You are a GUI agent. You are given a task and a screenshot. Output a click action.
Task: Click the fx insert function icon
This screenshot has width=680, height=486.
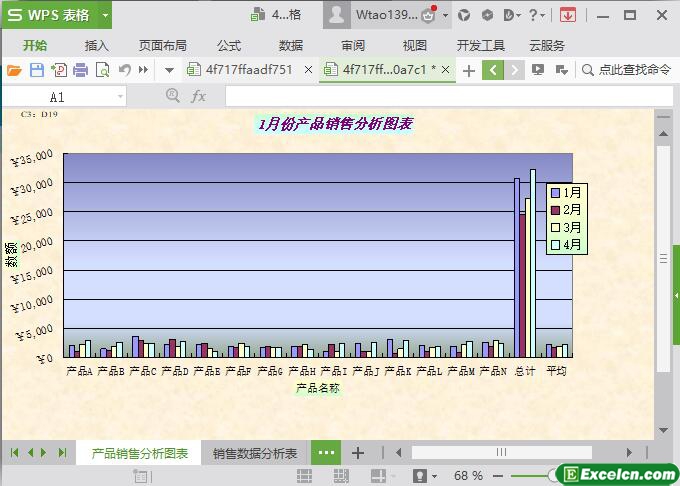199,96
